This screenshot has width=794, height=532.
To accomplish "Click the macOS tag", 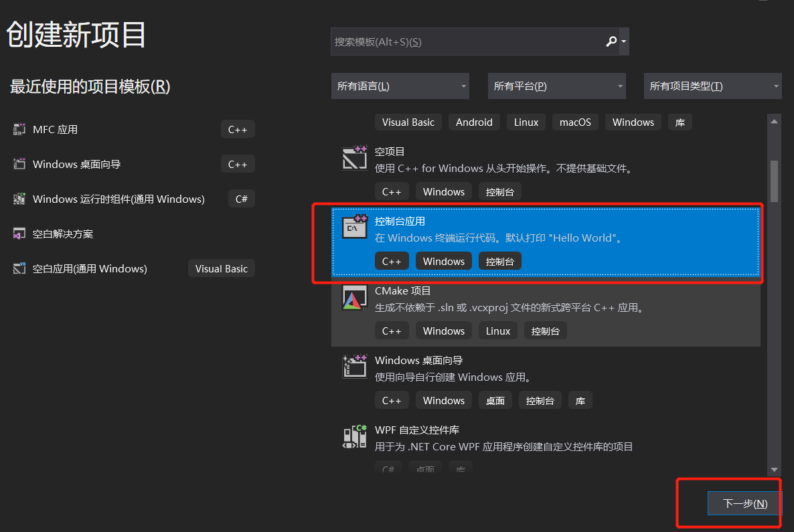I will (x=575, y=122).
